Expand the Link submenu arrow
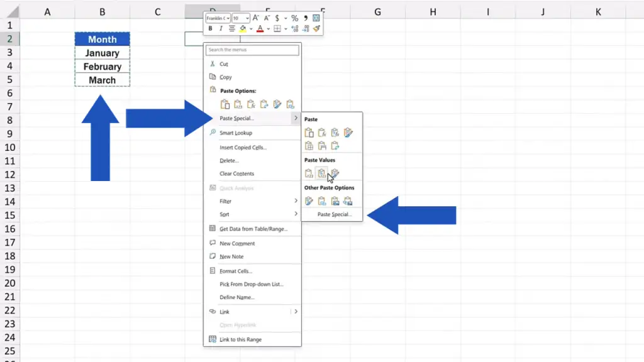 click(x=296, y=312)
